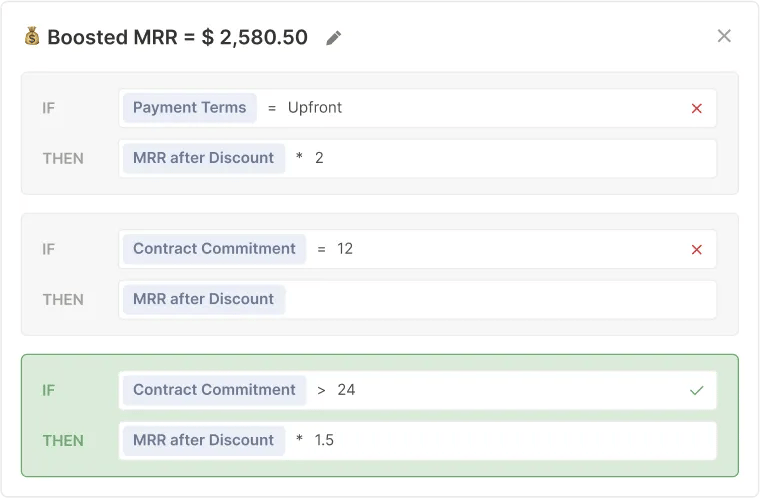
Task: Click the value 12 in second condition
Action: (x=345, y=249)
